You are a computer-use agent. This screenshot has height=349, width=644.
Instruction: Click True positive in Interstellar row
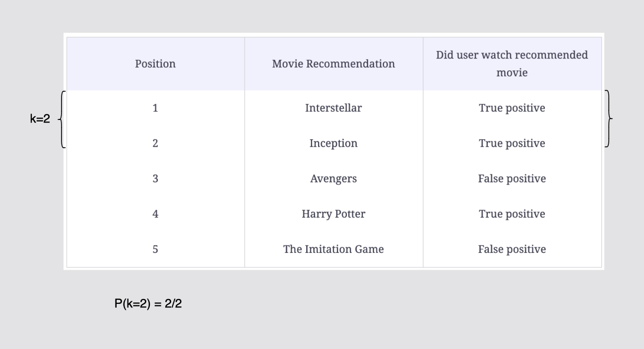512,108
